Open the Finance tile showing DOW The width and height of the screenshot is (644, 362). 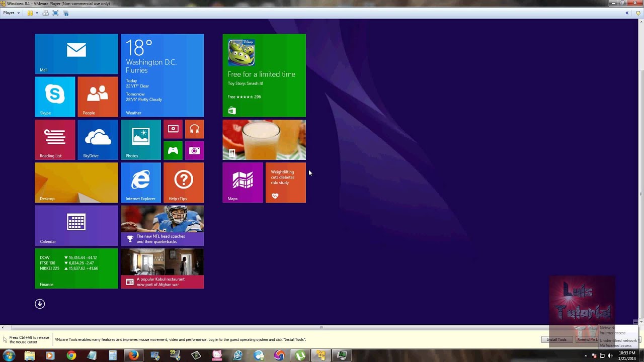pos(76,268)
